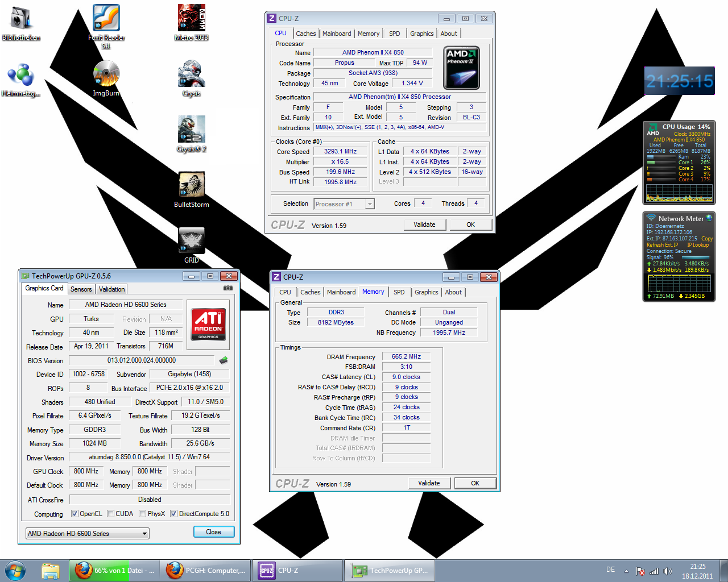Click the Memory Size 1024 MB field

click(x=94, y=443)
